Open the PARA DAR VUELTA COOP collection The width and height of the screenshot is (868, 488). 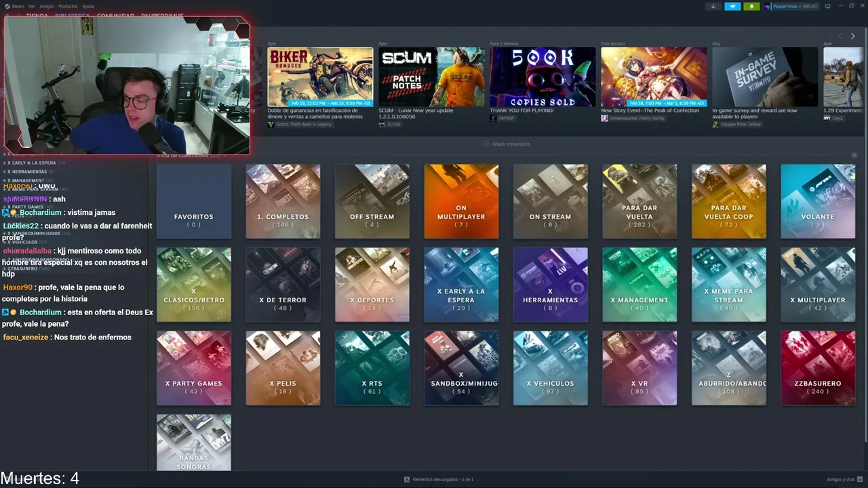(x=729, y=201)
